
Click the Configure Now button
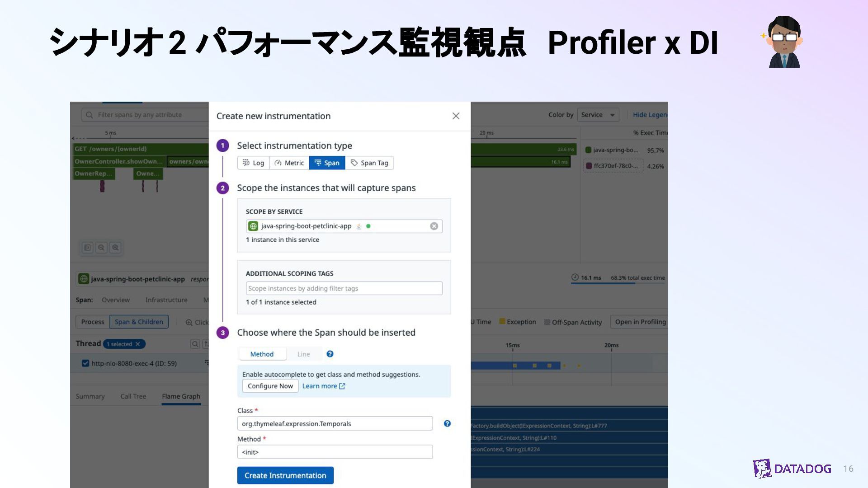point(270,386)
